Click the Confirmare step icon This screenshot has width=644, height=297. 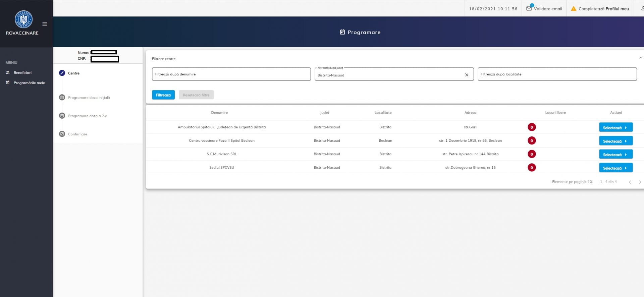[62, 134]
